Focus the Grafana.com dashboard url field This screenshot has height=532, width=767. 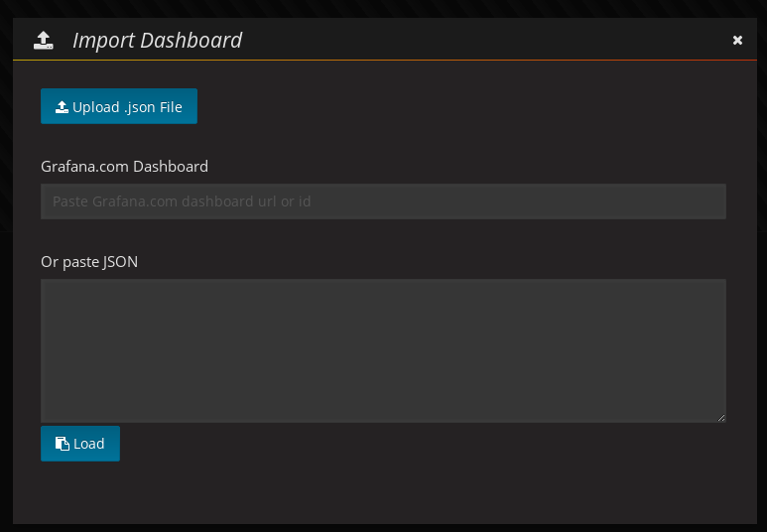[383, 201]
